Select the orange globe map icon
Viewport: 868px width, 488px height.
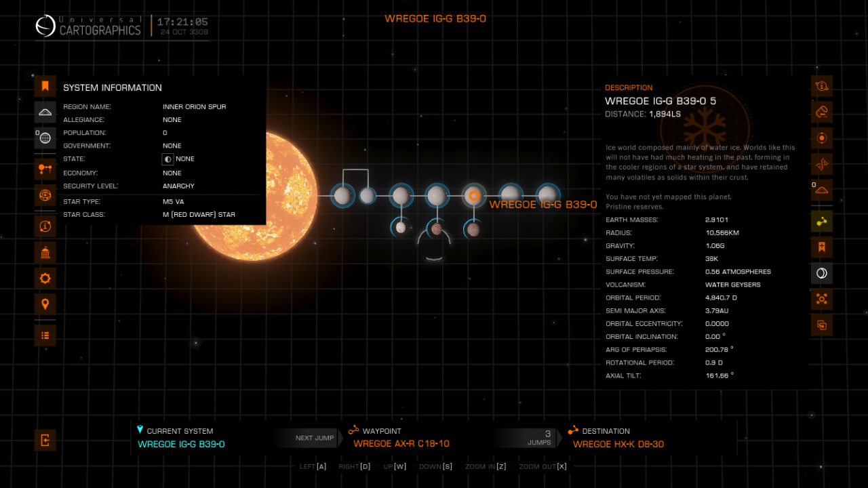click(45, 195)
